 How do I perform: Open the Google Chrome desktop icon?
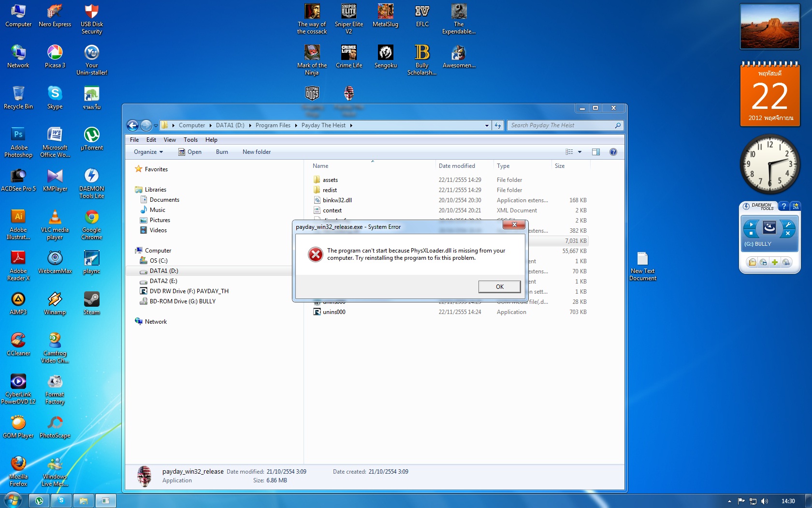pos(91,224)
